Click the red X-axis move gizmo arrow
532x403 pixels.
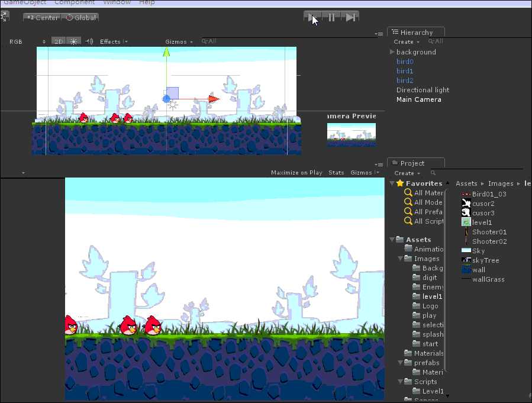tap(214, 99)
